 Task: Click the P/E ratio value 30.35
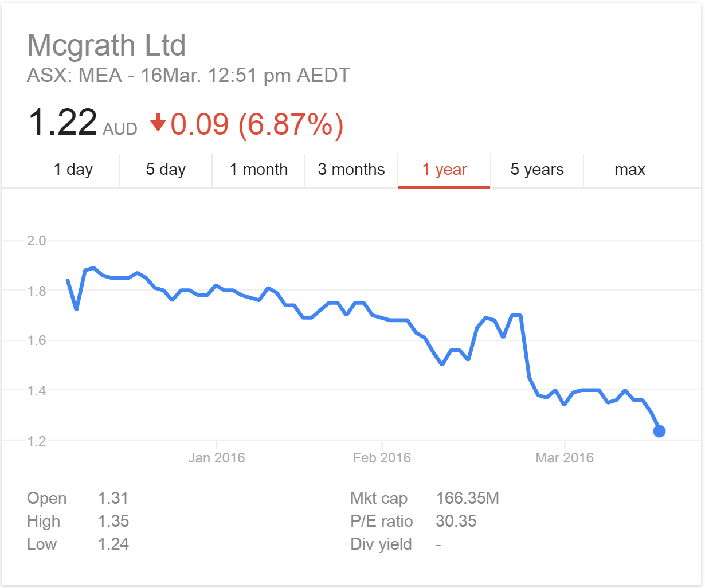pos(456,522)
